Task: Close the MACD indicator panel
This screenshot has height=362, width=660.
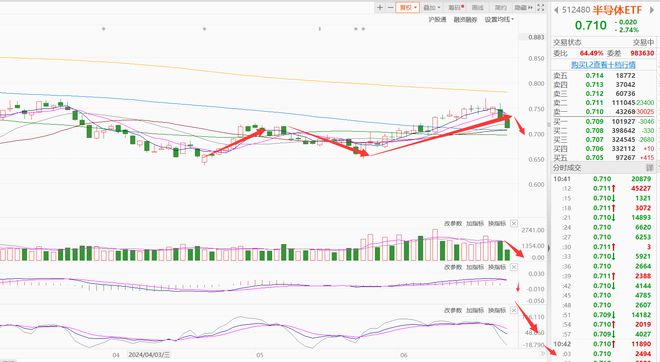Action: click(514, 267)
